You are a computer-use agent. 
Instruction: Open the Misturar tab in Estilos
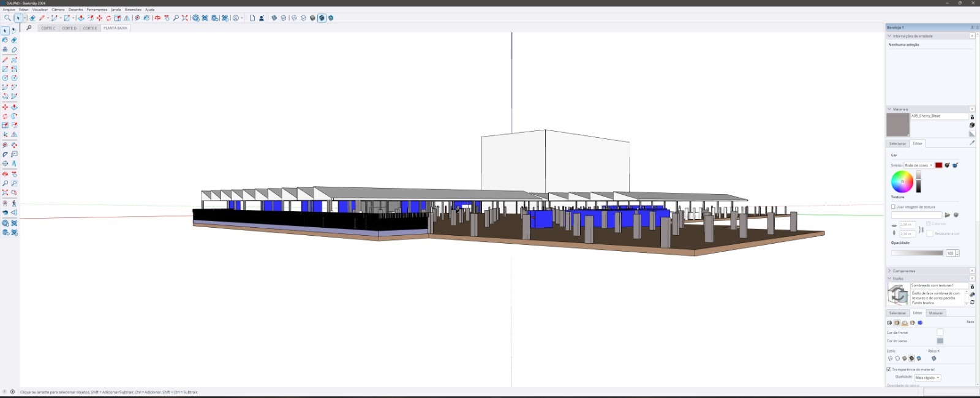pyautogui.click(x=936, y=313)
